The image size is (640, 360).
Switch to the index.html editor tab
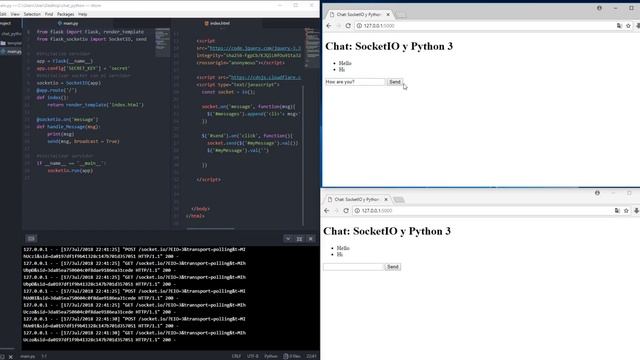point(217,23)
